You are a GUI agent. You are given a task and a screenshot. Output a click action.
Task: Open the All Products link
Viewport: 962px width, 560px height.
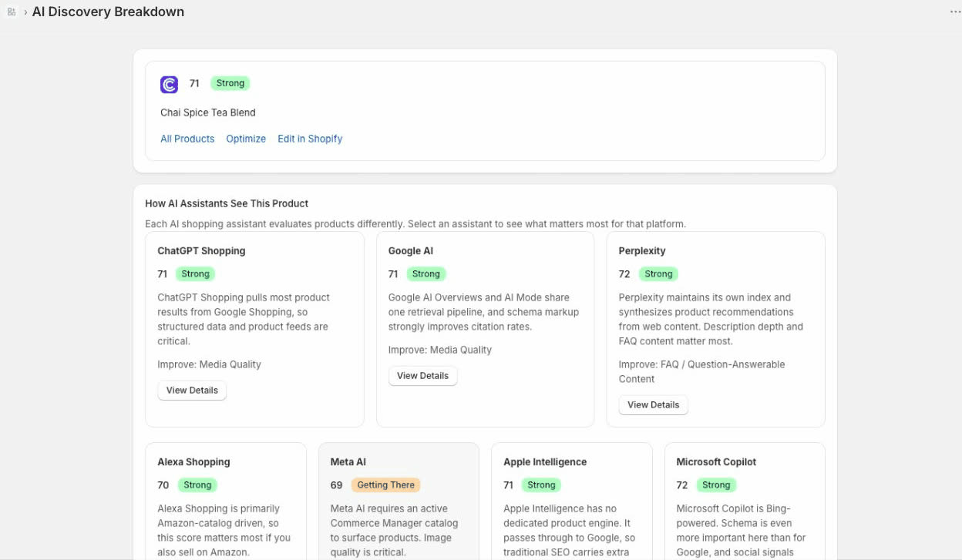click(x=187, y=139)
